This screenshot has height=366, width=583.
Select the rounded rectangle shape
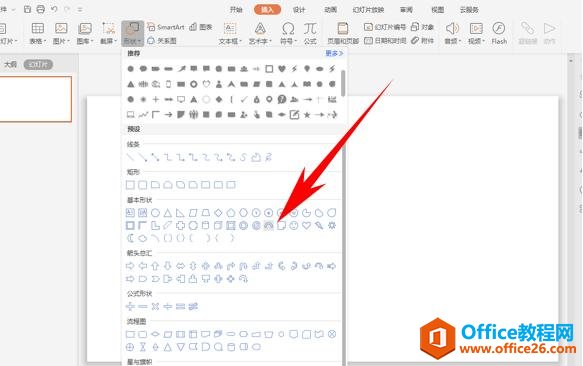[143, 185]
